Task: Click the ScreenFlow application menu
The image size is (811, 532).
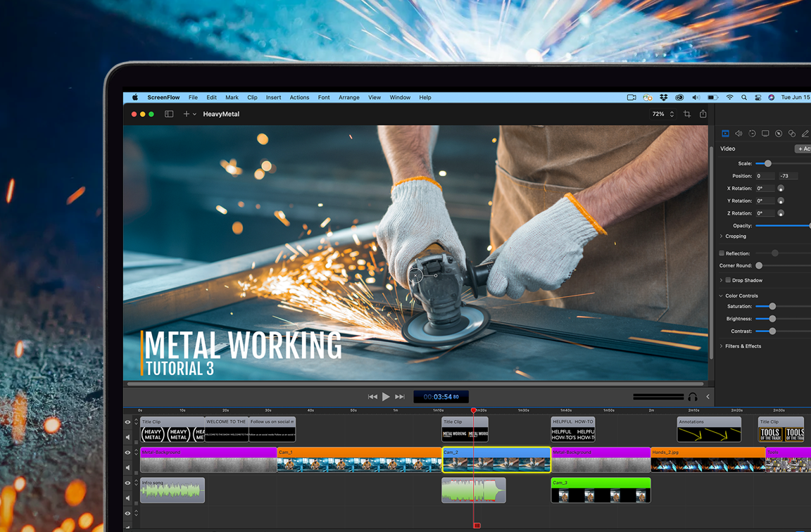Action: click(x=163, y=97)
